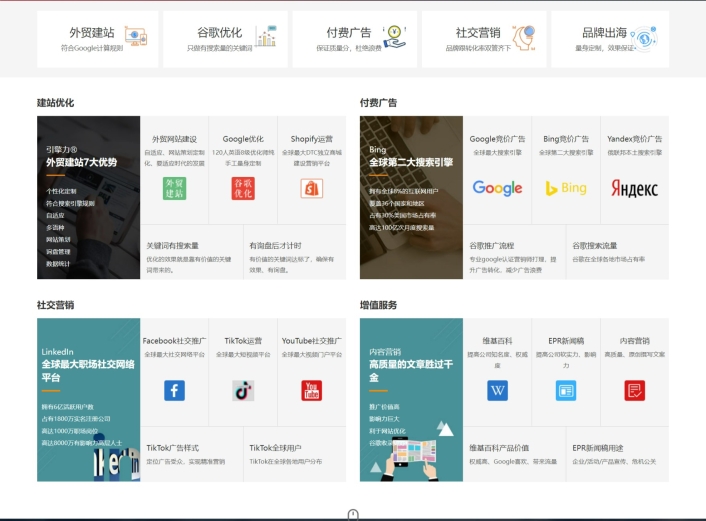The width and height of the screenshot is (706, 521).
Task: Click the red 谷歌优化 square icon
Action: pyautogui.click(x=243, y=188)
